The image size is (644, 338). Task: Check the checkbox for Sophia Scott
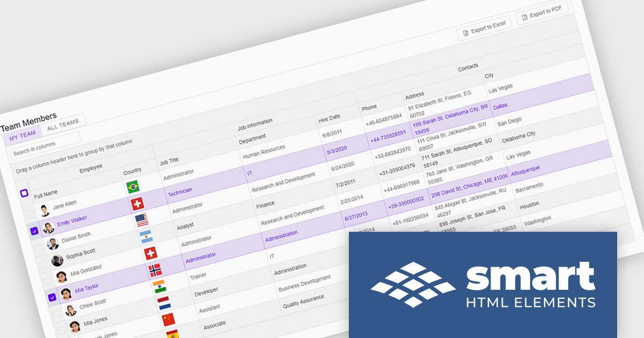coord(43,264)
